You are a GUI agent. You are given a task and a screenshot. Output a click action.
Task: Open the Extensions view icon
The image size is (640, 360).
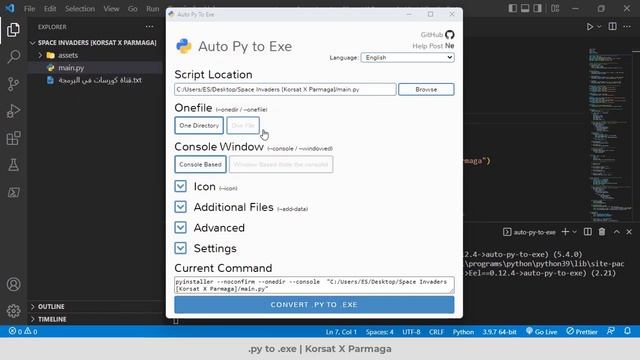tap(13, 138)
